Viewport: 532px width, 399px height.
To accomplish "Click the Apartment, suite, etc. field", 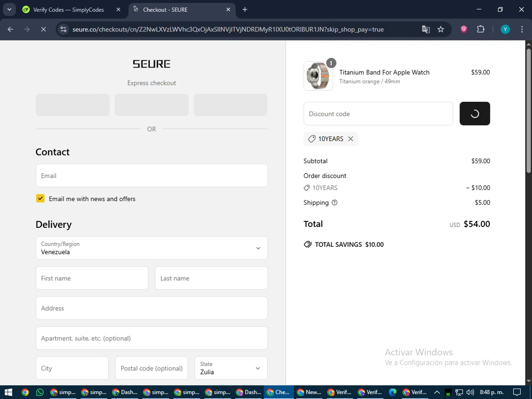I will click(152, 338).
